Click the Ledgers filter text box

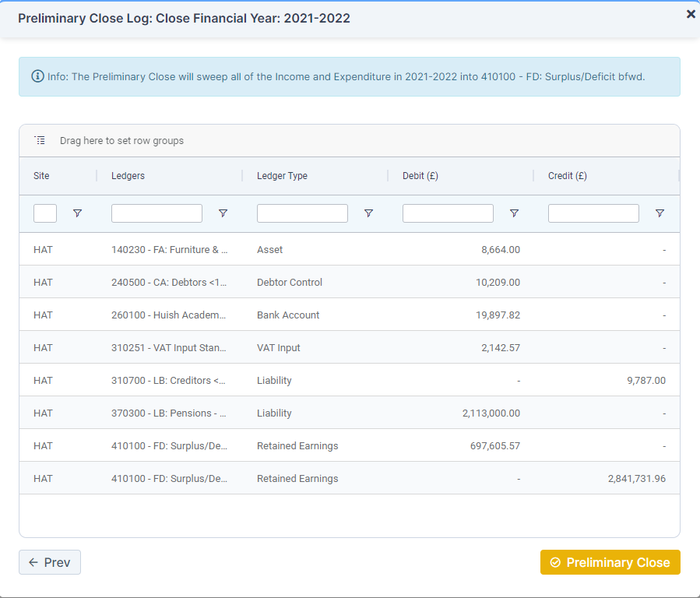(156, 213)
